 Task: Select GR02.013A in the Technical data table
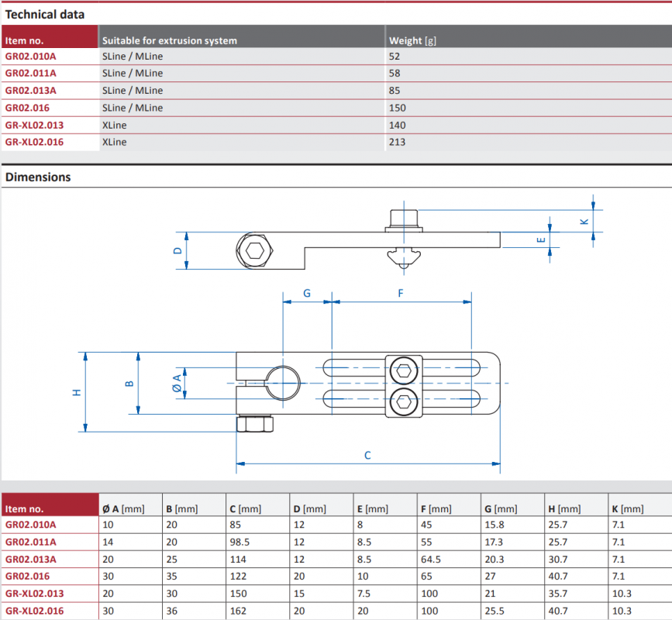click(30, 91)
